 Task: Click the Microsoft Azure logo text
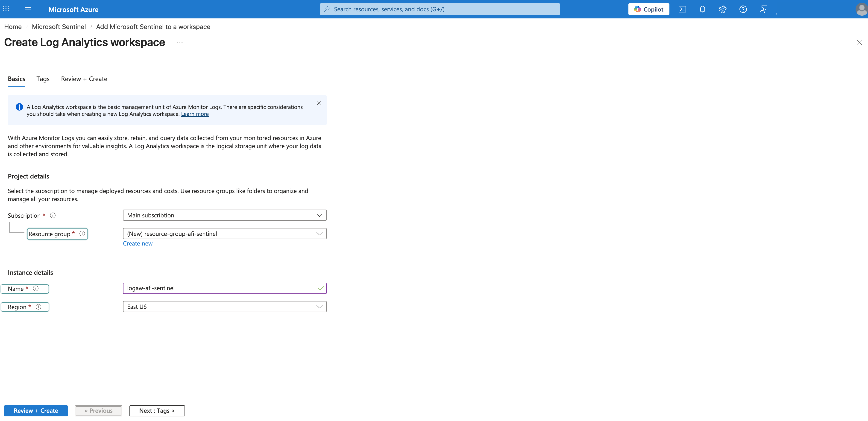[73, 9]
